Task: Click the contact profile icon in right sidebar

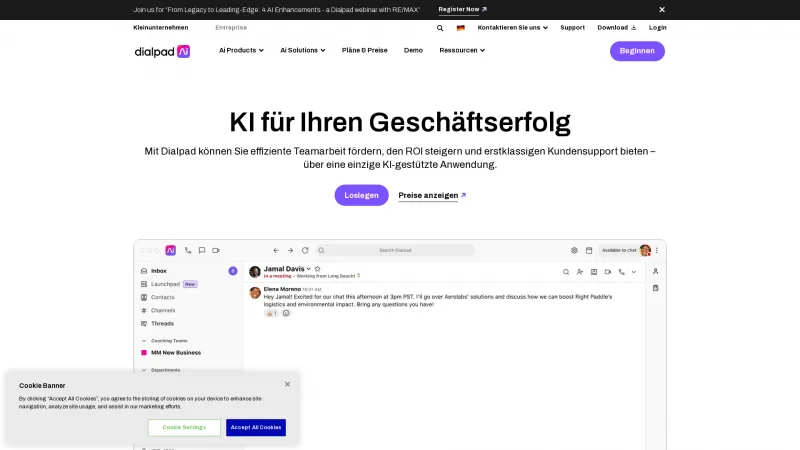Action: coord(656,271)
